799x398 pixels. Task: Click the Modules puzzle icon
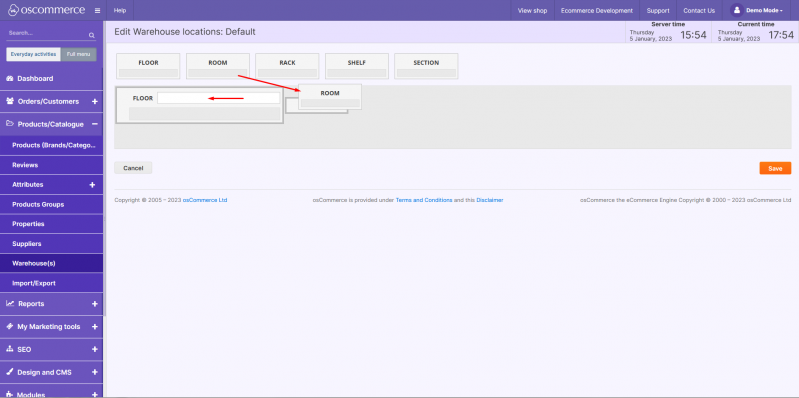click(10, 394)
